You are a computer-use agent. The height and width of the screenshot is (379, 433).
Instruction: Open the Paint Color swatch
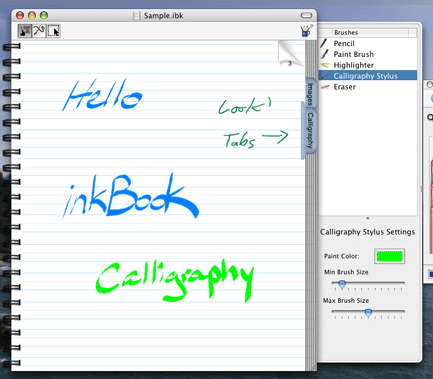click(x=389, y=256)
